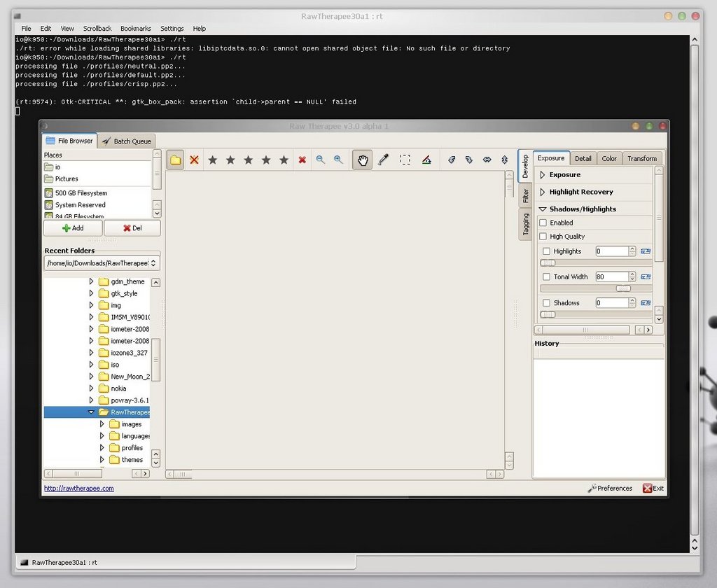Viewport: 717px width, 588px height.
Task: Expand the profiles subfolder
Action: pyautogui.click(x=102, y=447)
